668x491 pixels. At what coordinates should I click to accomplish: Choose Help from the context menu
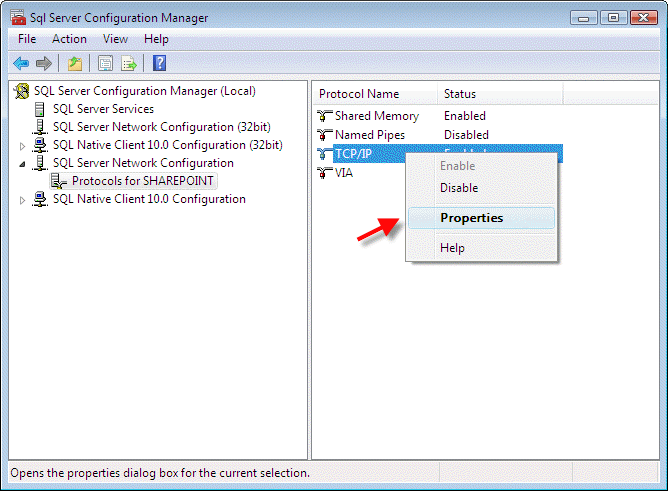[481, 248]
